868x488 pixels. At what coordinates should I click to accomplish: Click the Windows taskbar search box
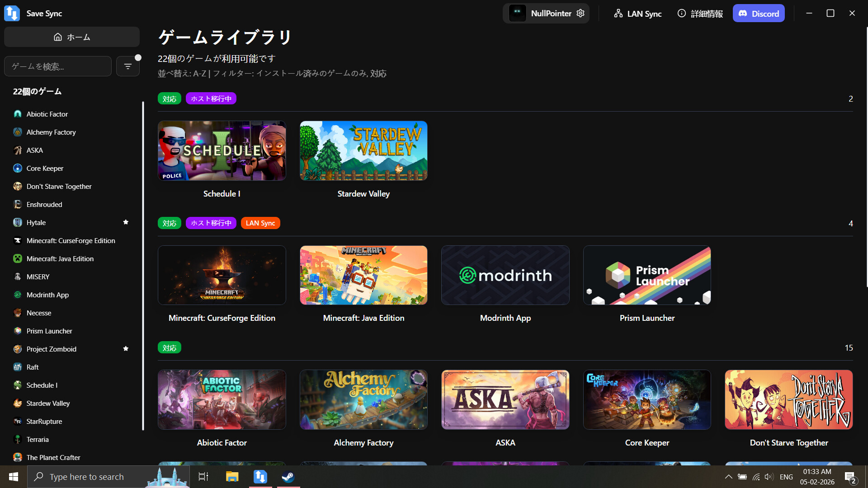[108, 477]
